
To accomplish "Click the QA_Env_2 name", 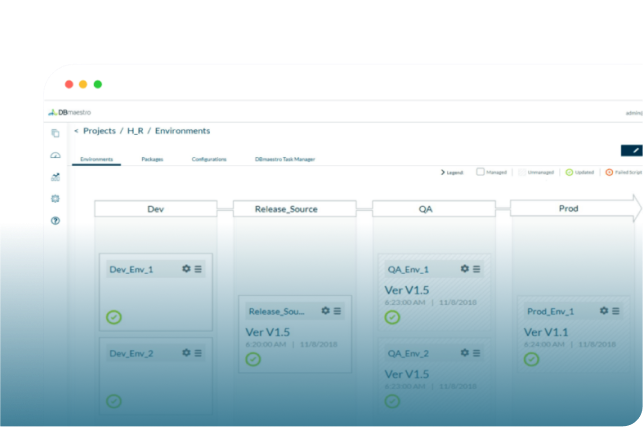I will [408, 354].
